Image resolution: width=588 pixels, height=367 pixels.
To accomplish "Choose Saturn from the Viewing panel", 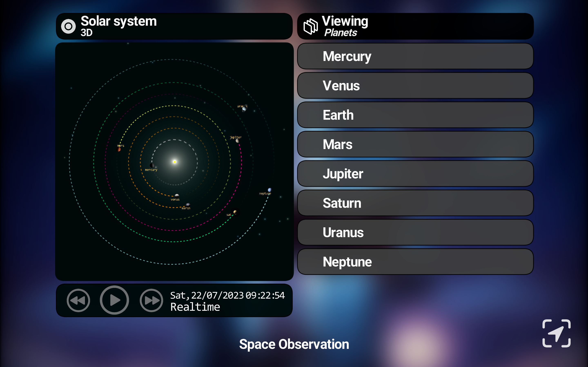I will pos(415,203).
